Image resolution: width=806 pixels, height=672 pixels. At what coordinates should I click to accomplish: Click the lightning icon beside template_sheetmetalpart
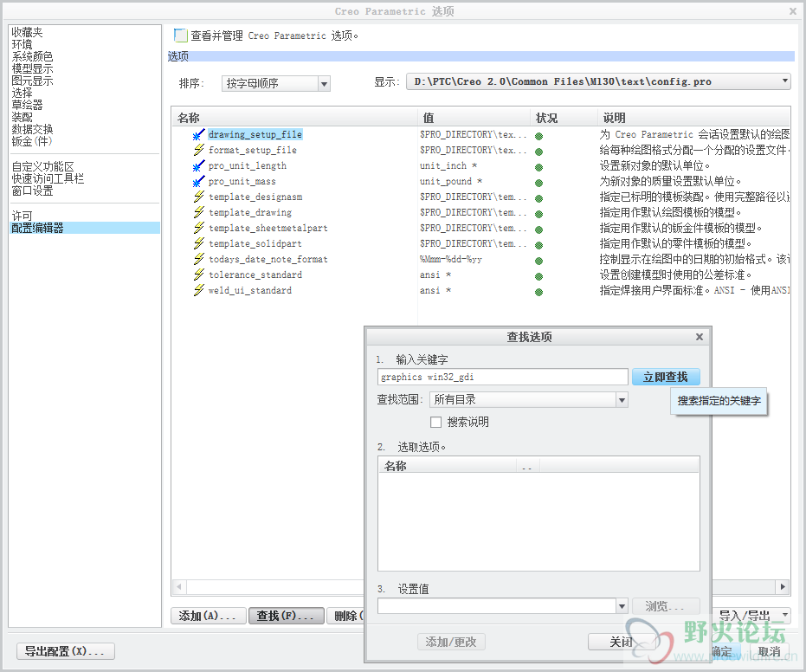pyautogui.click(x=198, y=228)
